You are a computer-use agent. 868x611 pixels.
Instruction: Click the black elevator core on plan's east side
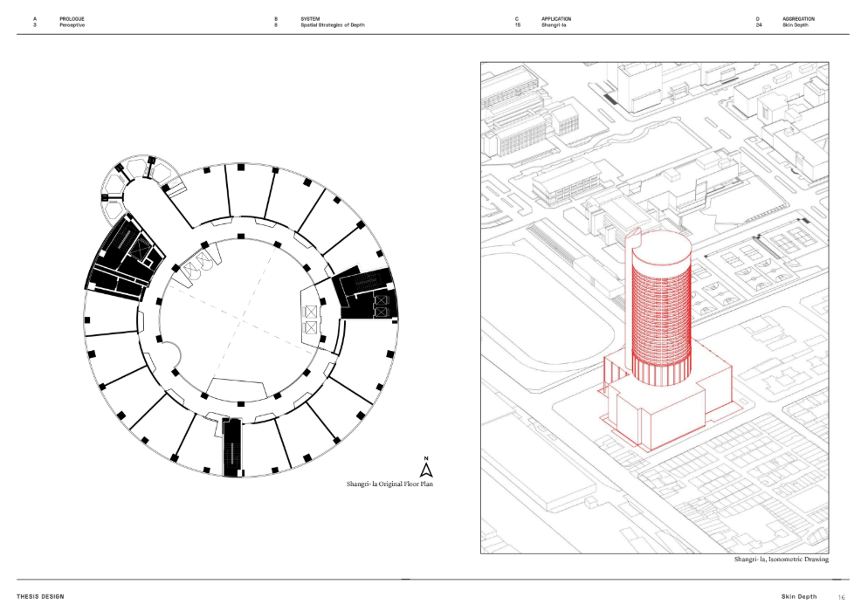click(x=368, y=296)
